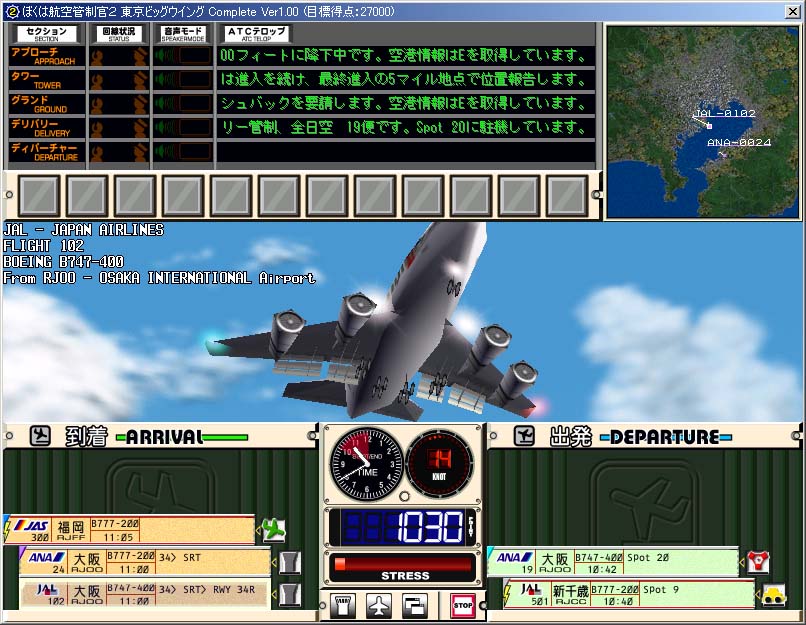Viewport: 806px width, 625px height.
Task: Select the APPROACH section
Action: tap(46, 56)
